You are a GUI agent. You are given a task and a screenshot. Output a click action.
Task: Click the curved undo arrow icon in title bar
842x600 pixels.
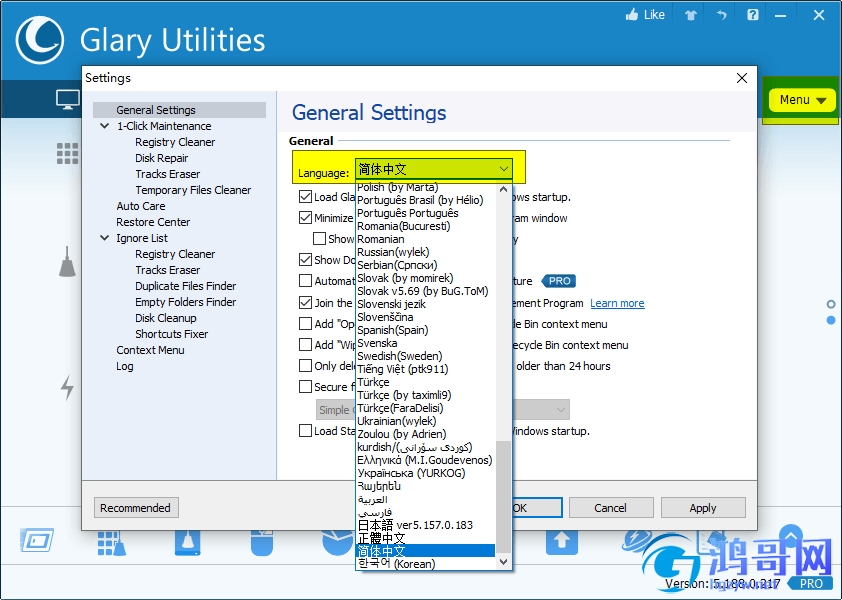[721, 15]
